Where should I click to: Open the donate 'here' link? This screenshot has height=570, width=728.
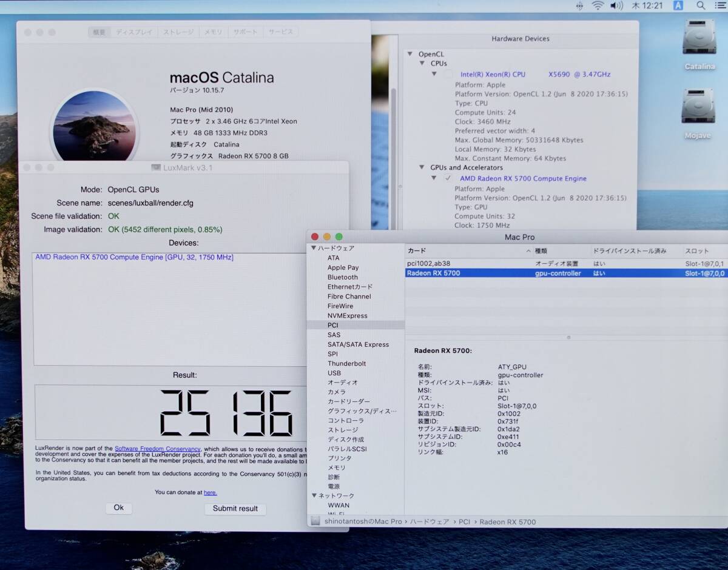210,492
